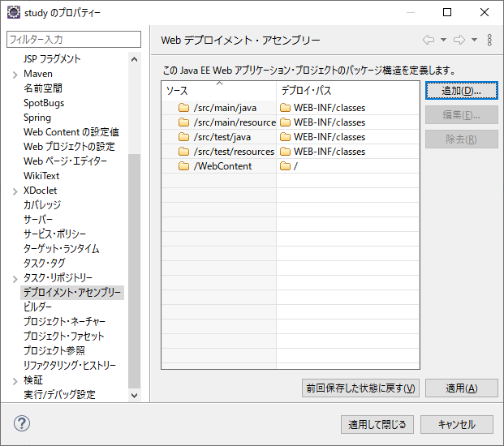This screenshot has width=504, height=446.
Task: Click the folder icon for the / deploy path
Action: pyautogui.click(x=285, y=166)
